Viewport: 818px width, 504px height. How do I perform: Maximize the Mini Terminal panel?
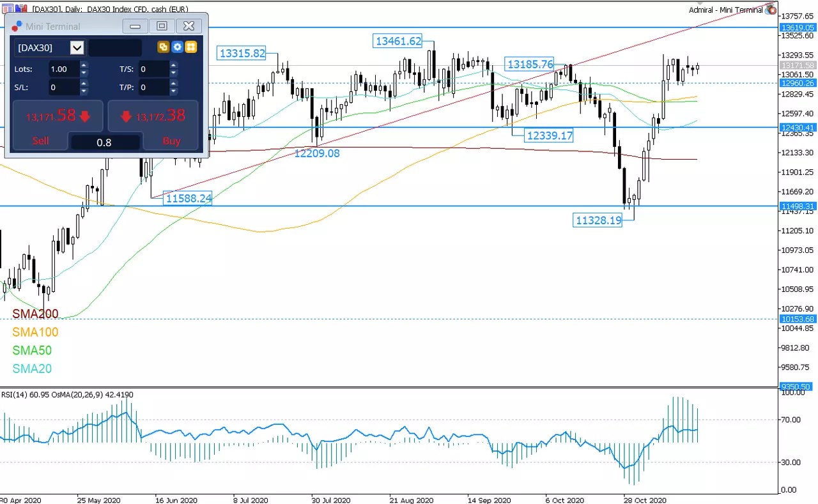tap(162, 26)
